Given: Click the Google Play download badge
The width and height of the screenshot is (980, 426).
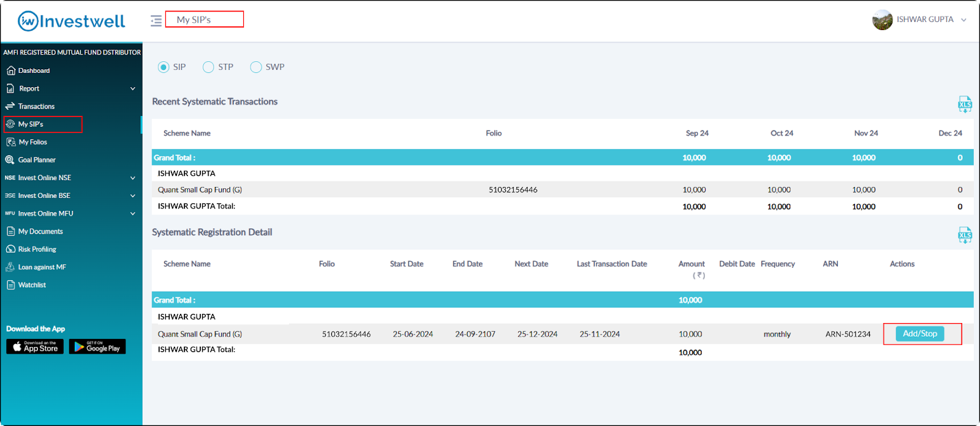Looking at the screenshot, I should (97, 346).
